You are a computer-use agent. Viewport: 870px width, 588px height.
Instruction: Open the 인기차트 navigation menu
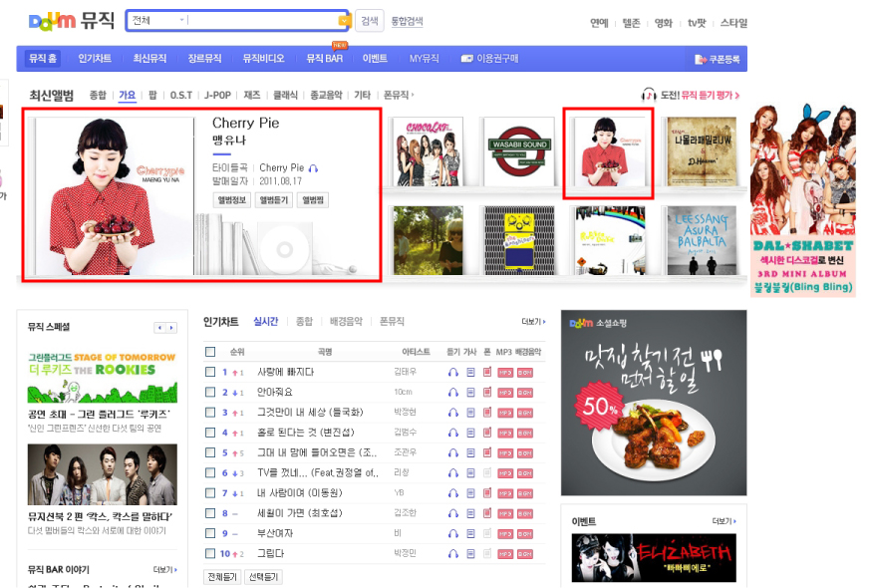coord(95,58)
